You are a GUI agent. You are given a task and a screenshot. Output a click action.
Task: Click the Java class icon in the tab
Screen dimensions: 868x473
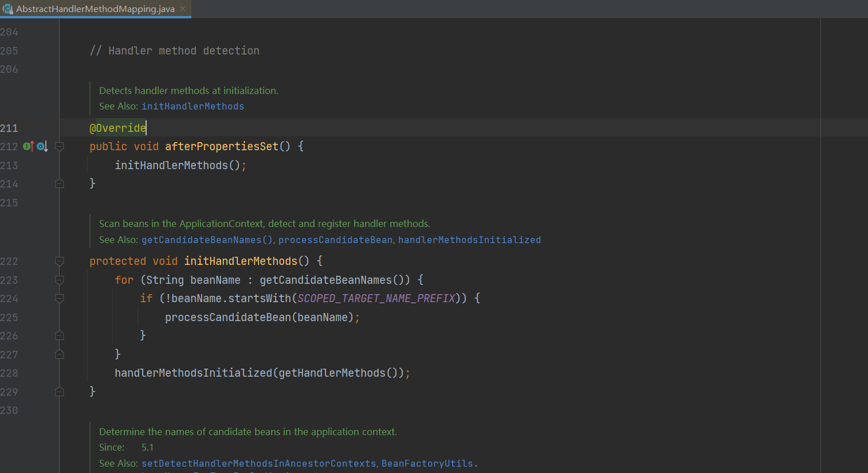[7, 9]
